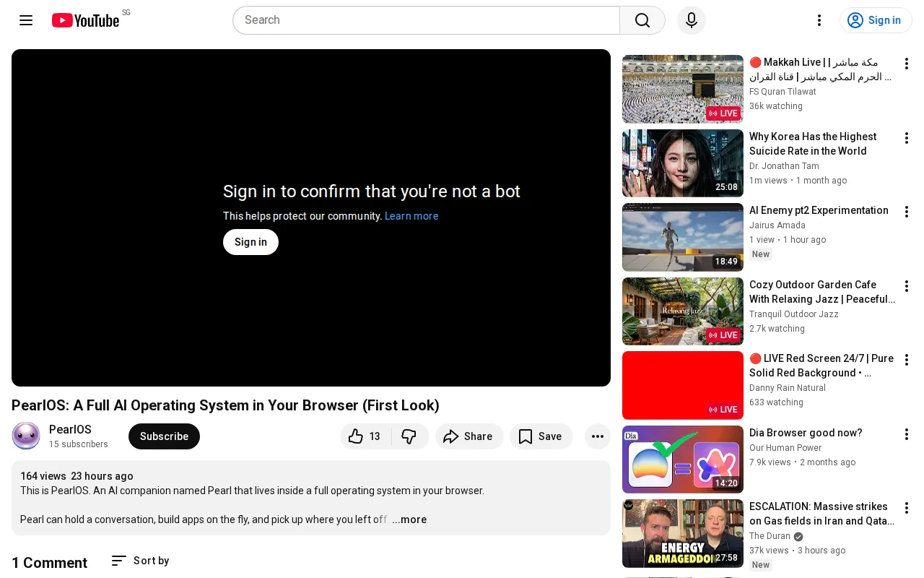Click Sign in button inside video player
This screenshot has width=924, height=578.
pyautogui.click(x=250, y=242)
